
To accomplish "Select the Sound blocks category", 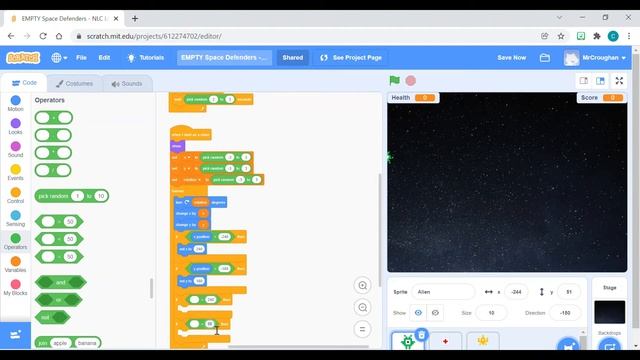I will [x=16, y=149].
